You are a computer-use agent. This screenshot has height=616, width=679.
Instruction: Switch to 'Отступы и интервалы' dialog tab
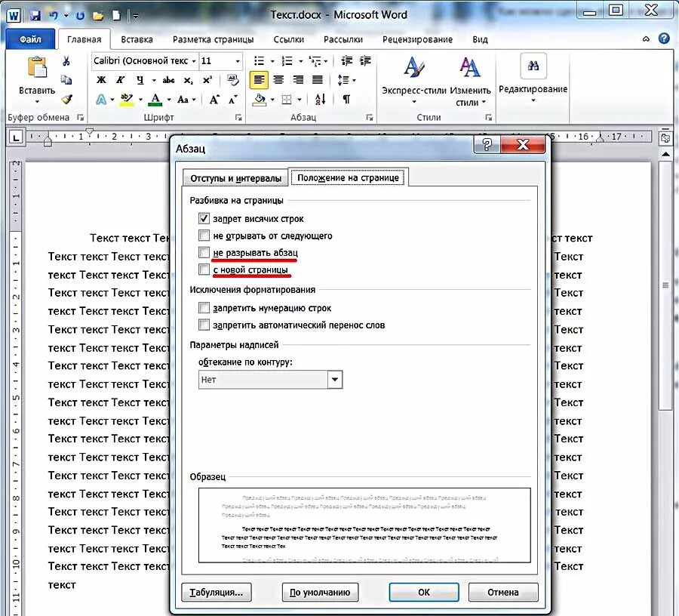(235, 178)
